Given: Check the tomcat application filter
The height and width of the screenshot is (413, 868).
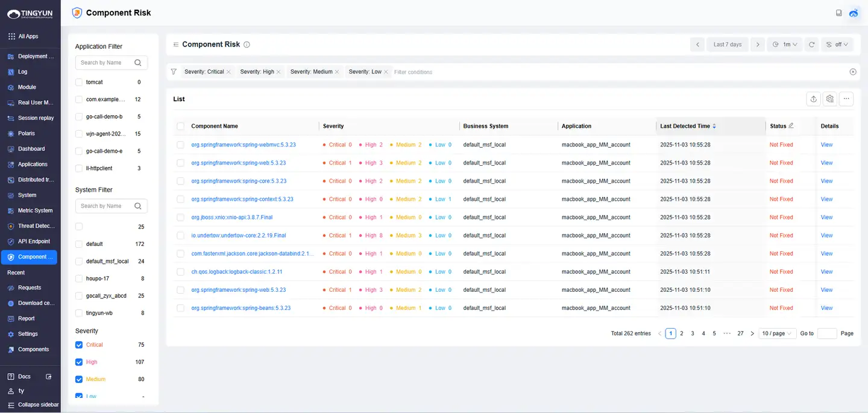Looking at the screenshot, I should (x=79, y=82).
